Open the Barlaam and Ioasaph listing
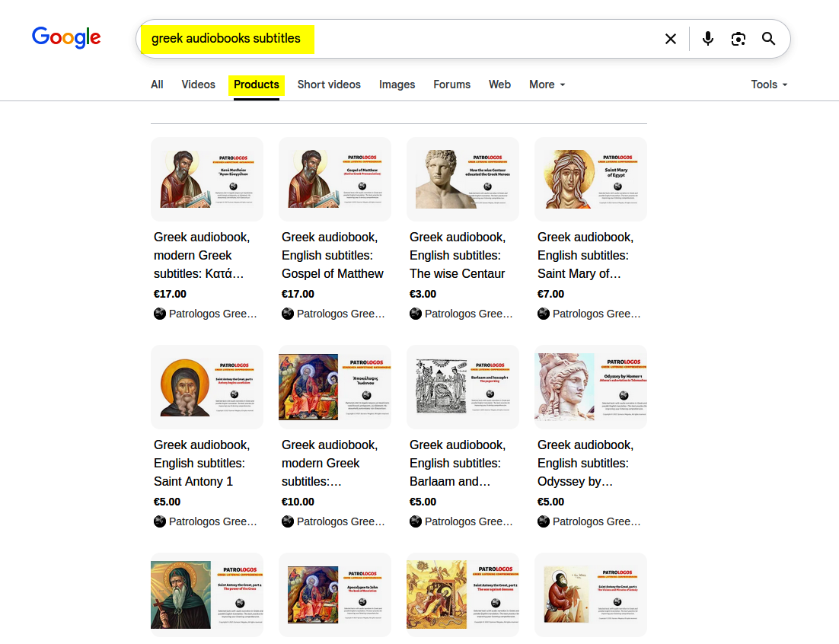This screenshot has width=839, height=644. click(456, 463)
